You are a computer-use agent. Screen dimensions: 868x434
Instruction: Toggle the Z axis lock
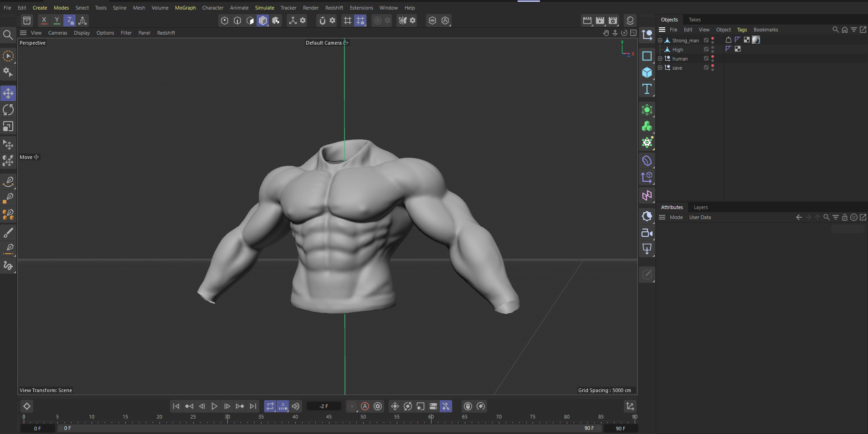(x=69, y=20)
